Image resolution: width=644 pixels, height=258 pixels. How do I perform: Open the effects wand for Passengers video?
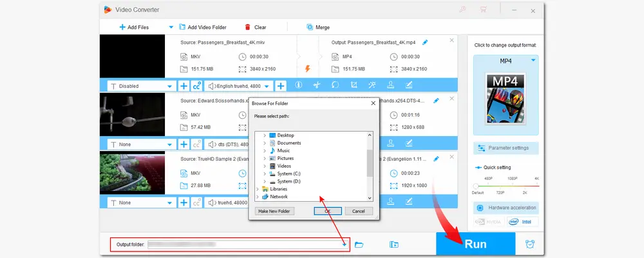tap(372, 86)
